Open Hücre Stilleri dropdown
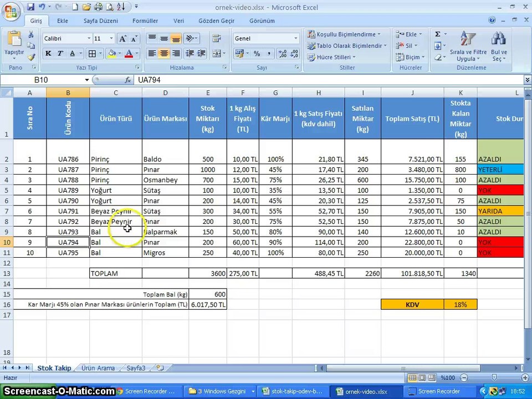 coord(331,57)
